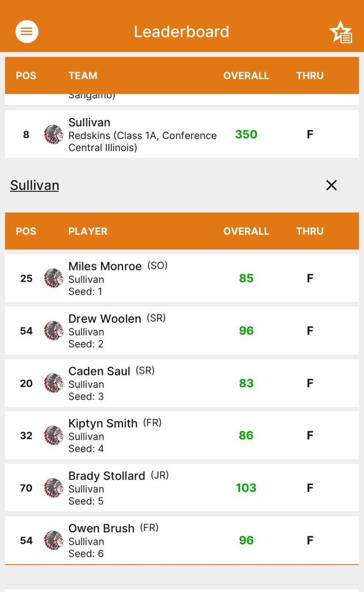Click Drew Woolen's team logo icon
364x592 pixels.
tap(54, 331)
